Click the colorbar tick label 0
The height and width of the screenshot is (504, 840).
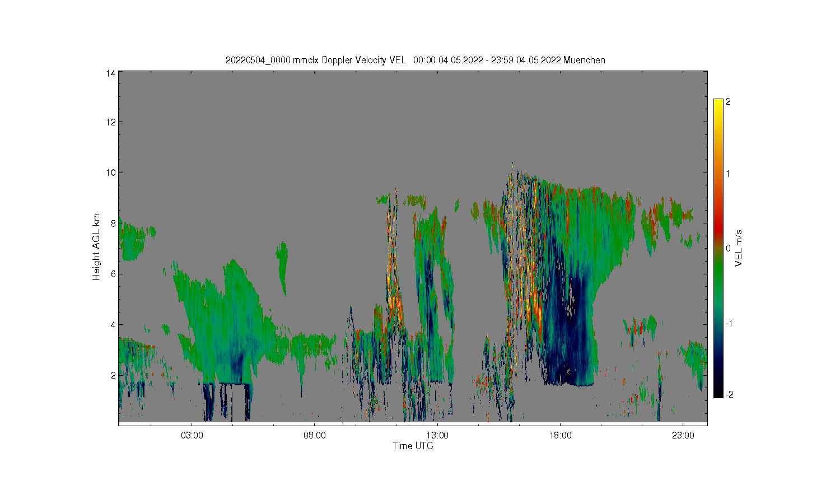point(728,248)
